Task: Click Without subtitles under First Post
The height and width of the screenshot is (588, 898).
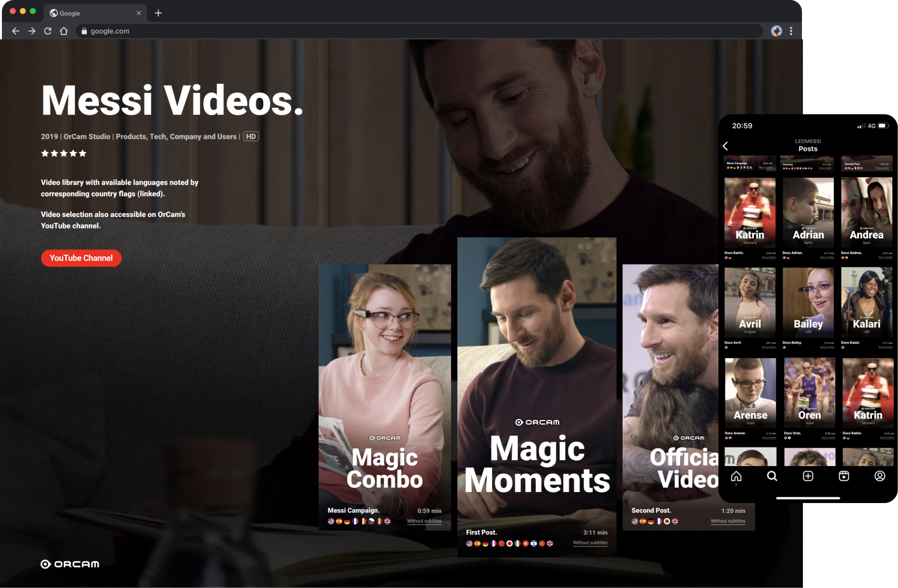Action: pyautogui.click(x=590, y=543)
